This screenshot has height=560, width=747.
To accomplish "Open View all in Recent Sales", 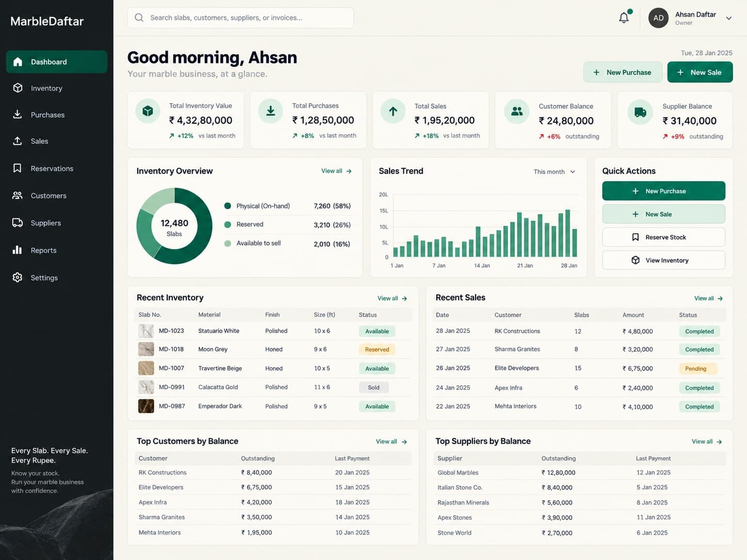I will click(x=709, y=299).
